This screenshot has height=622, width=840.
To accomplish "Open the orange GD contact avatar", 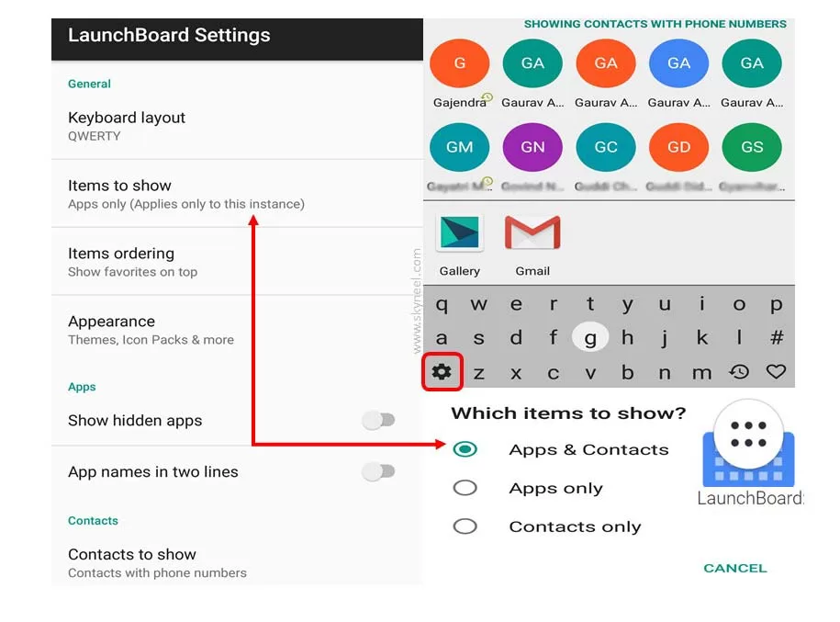I will 678,147.
